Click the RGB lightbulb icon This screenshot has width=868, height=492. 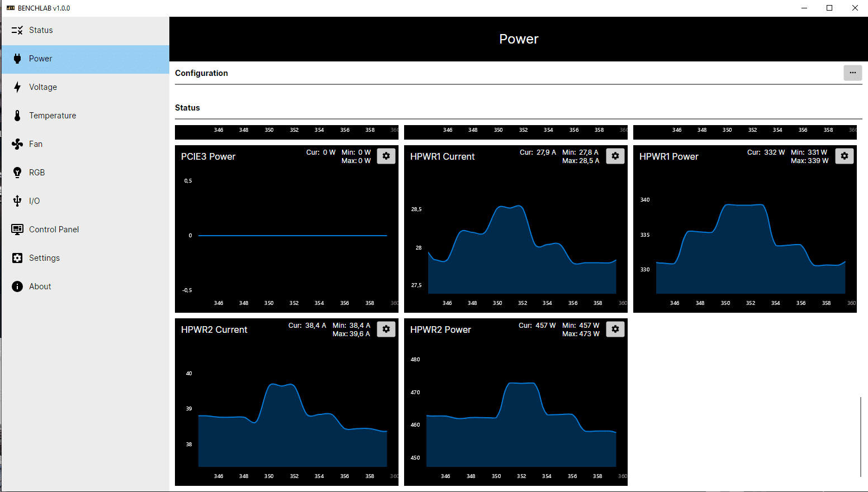click(x=17, y=173)
